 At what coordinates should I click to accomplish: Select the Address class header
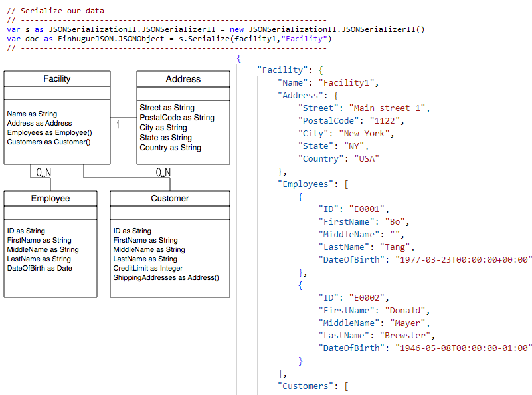pyautogui.click(x=183, y=79)
